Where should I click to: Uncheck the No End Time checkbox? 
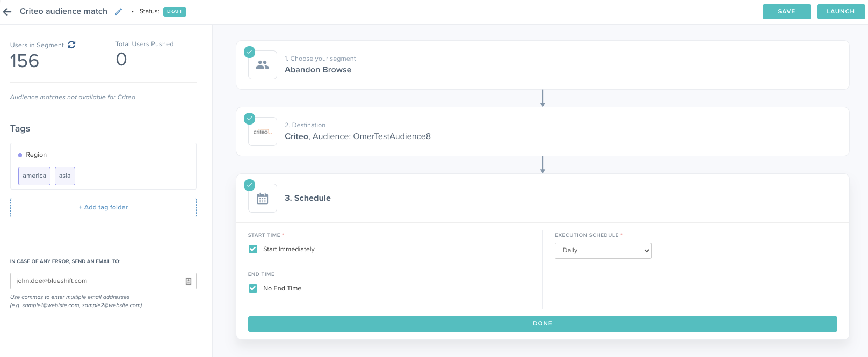[253, 288]
